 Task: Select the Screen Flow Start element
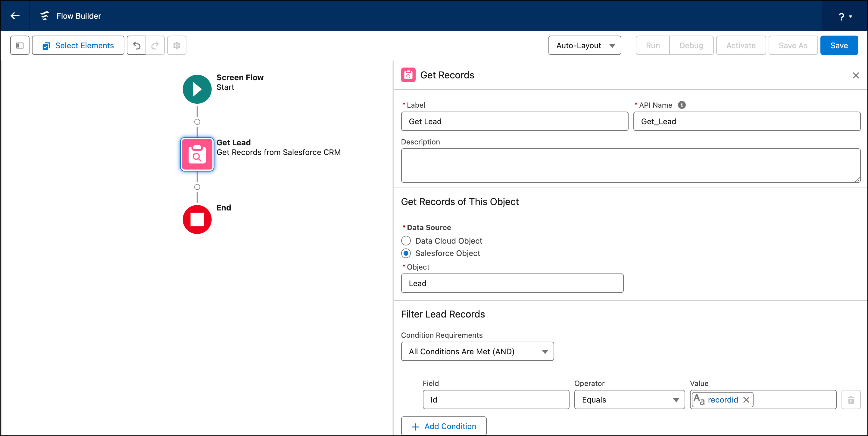click(x=197, y=89)
